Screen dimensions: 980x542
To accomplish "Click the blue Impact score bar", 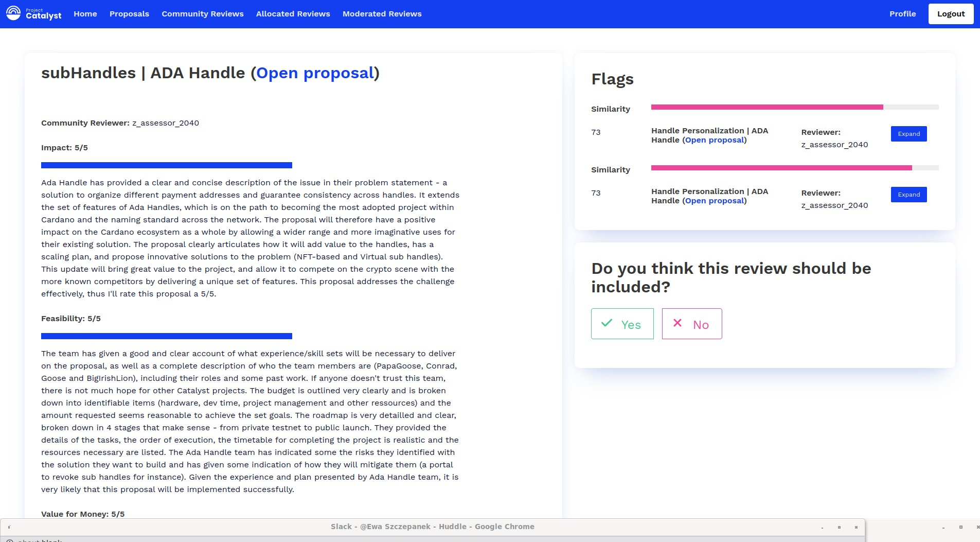I will tap(167, 165).
